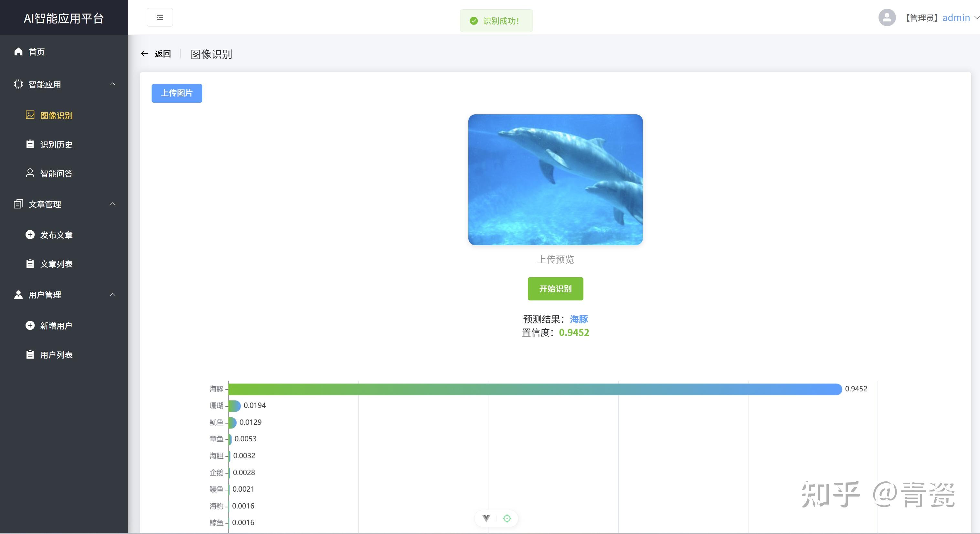This screenshot has height=534, width=980.
Task: Open 识别历史 from the sidebar
Action: pos(56,144)
